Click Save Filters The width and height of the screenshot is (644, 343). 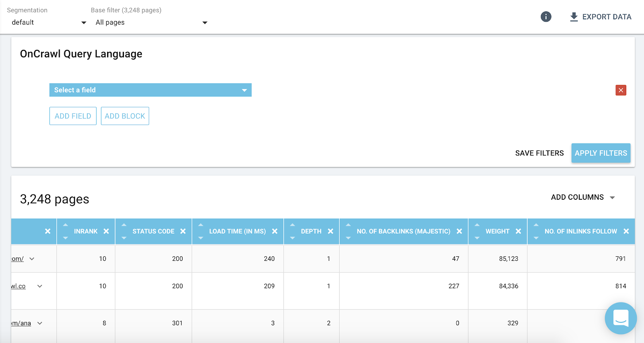tap(539, 153)
